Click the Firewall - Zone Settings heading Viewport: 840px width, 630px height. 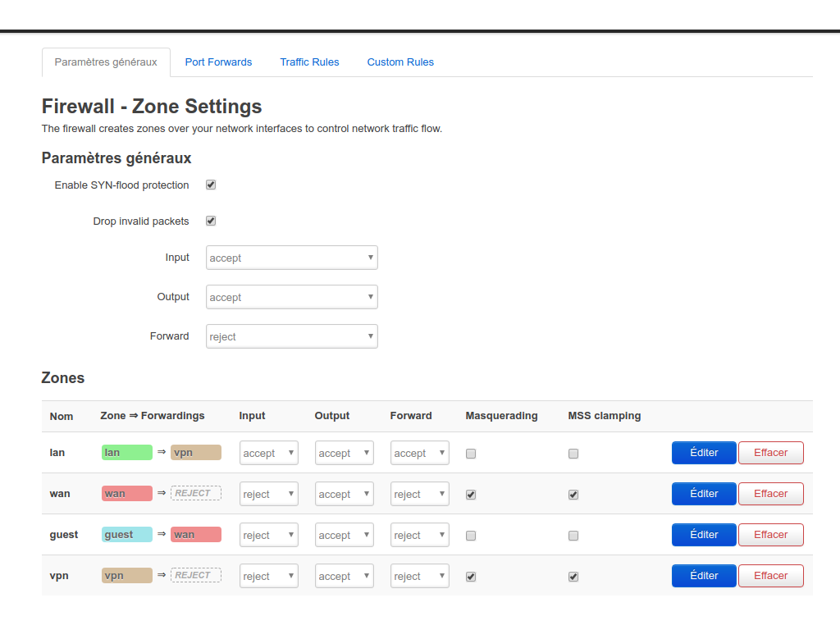click(152, 106)
